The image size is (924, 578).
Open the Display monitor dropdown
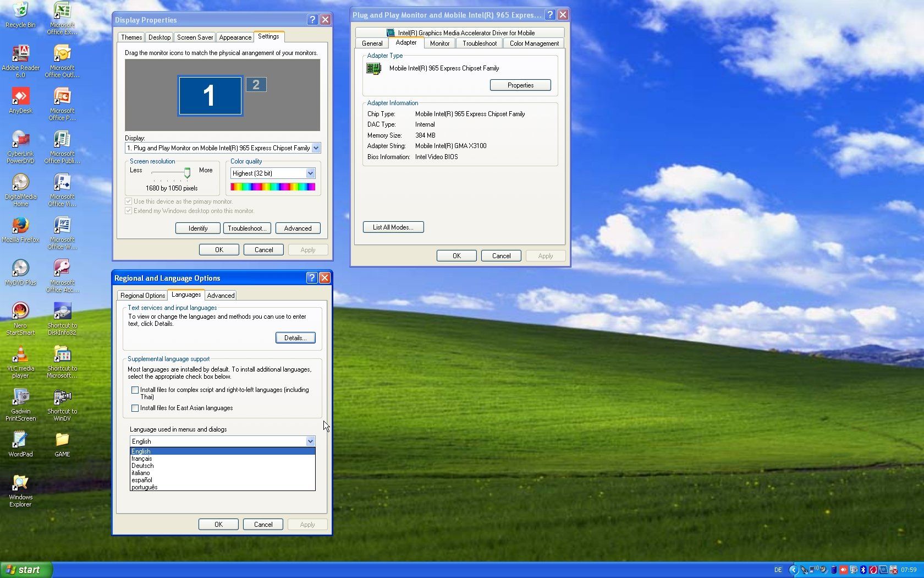point(316,148)
